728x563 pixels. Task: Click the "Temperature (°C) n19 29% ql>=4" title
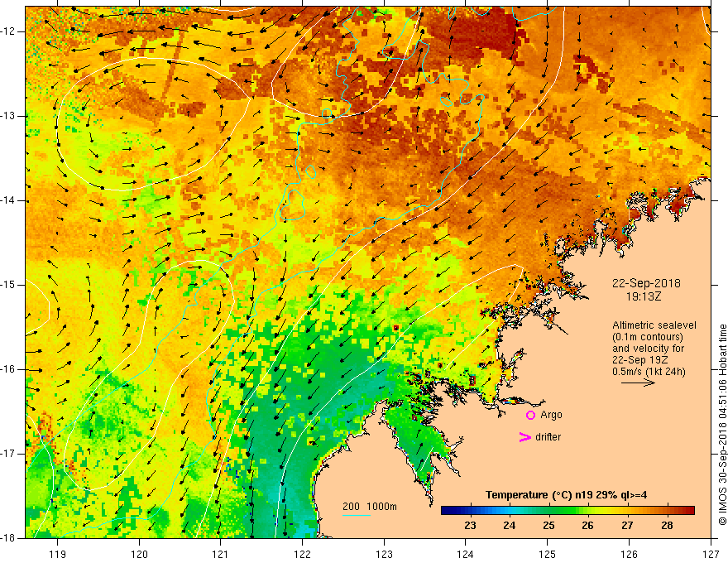coord(566,495)
